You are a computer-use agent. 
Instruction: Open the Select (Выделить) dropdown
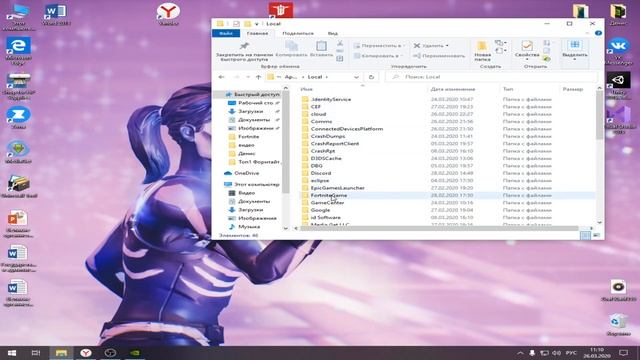(575, 51)
